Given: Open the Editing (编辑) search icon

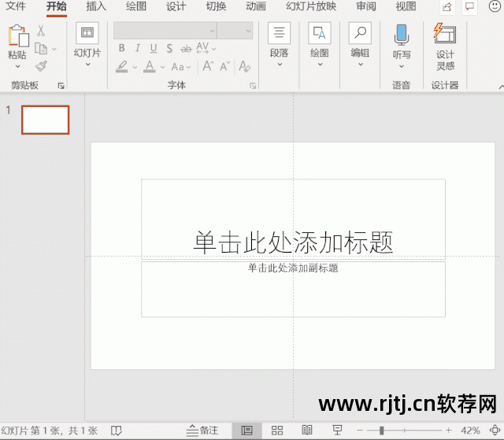Looking at the screenshot, I should click(360, 33).
